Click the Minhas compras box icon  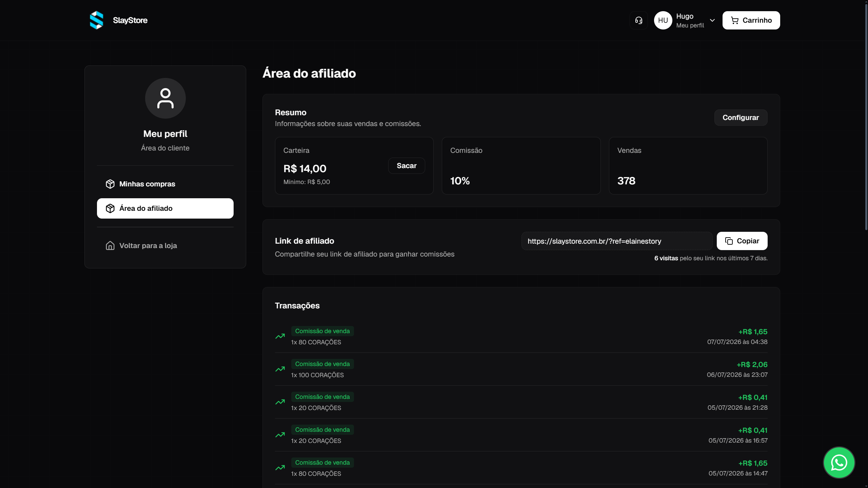coord(110,184)
